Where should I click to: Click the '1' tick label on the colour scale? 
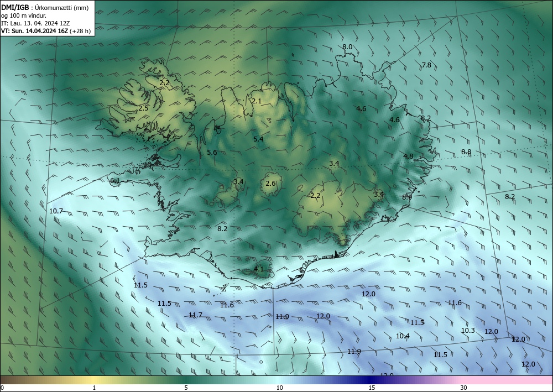94,388
